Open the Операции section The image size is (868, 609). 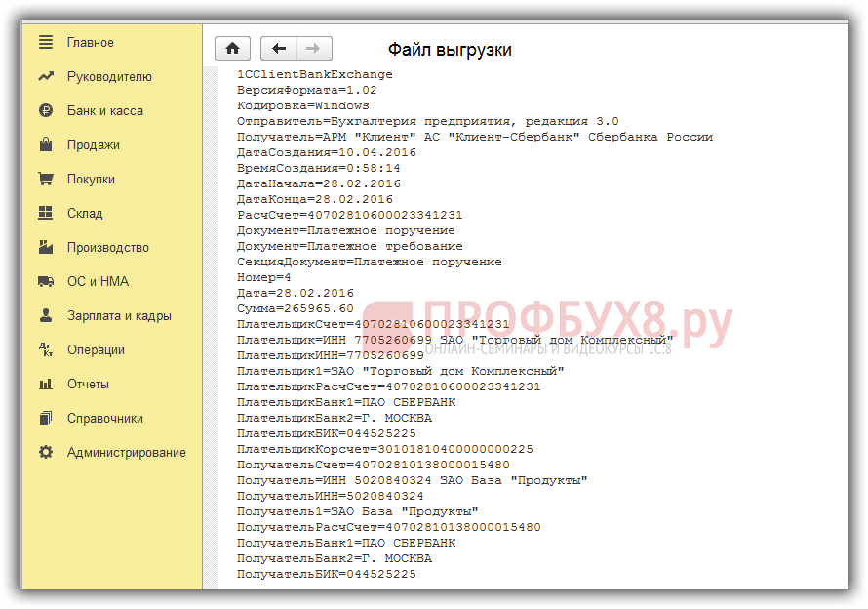click(x=96, y=350)
